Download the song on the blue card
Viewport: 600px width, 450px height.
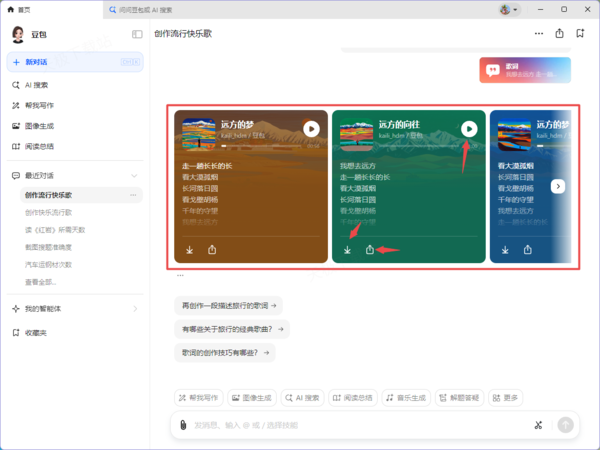tap(505, 250)
